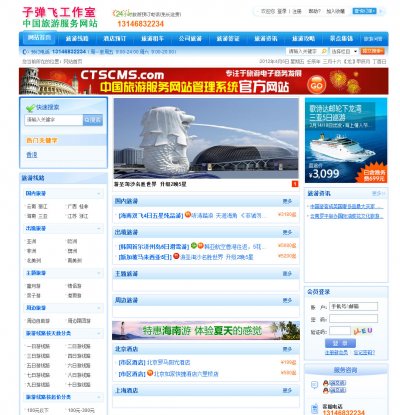
Task: Click the 欧洲 destination link
Action: coord(72,241)
